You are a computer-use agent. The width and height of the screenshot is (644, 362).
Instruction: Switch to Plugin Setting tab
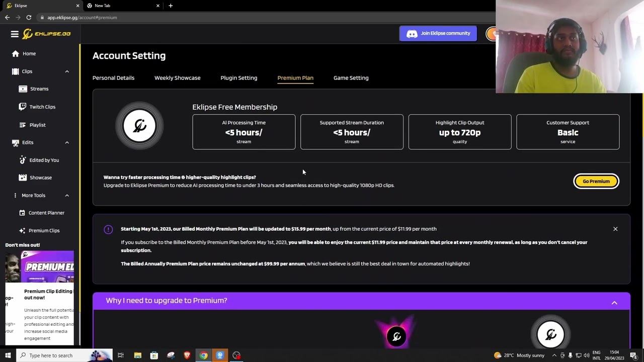click(238, 78)
